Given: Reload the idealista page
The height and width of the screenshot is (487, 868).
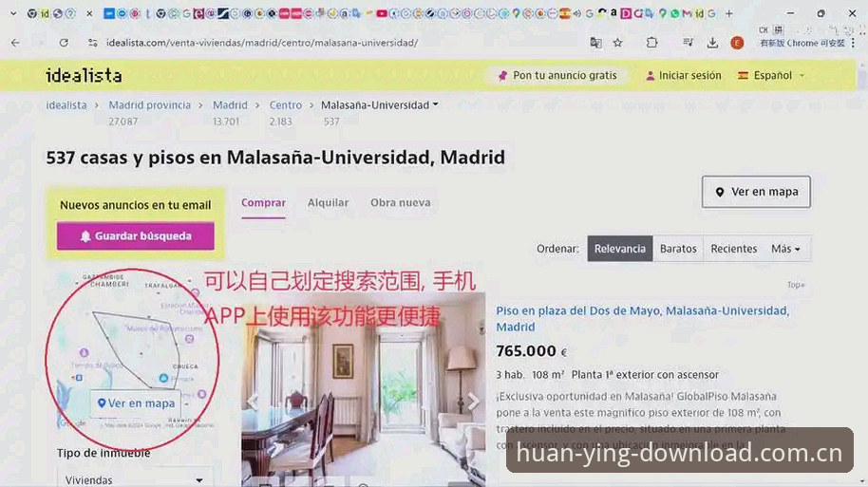Looking at the screenshot, I should [64, 43].
